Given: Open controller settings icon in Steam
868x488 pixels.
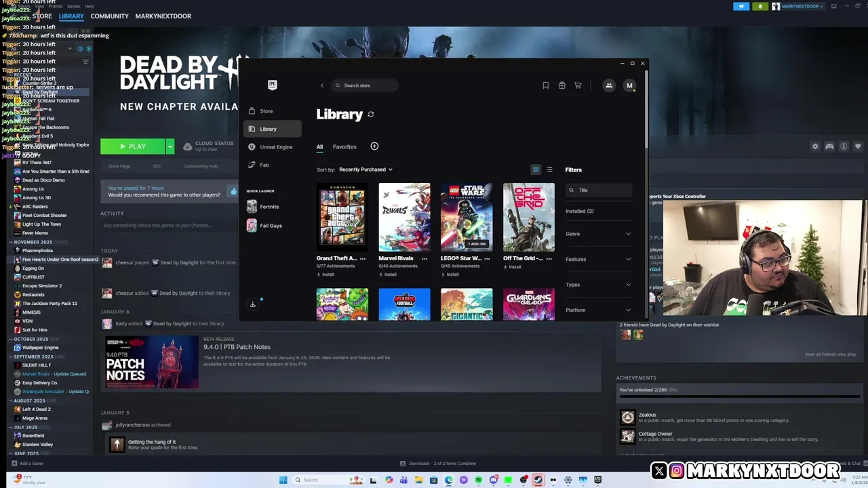Looking at the screenshot, I should [x=829, y=146].
